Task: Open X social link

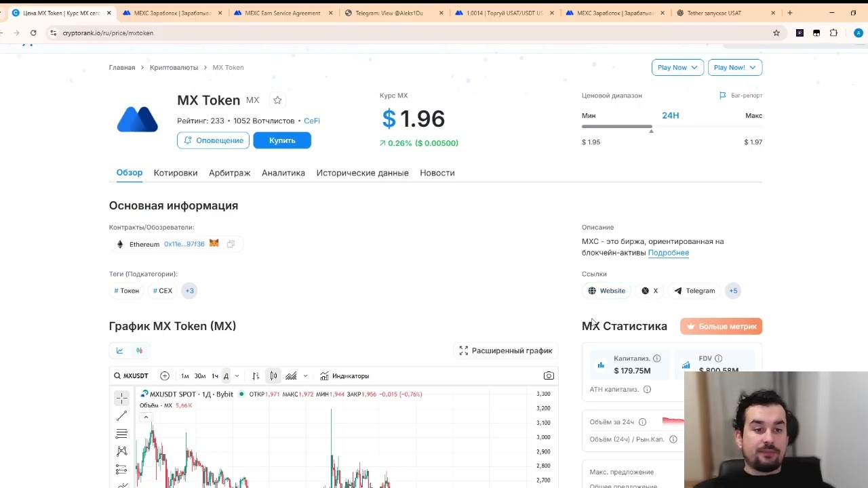Action: point(650,291)
